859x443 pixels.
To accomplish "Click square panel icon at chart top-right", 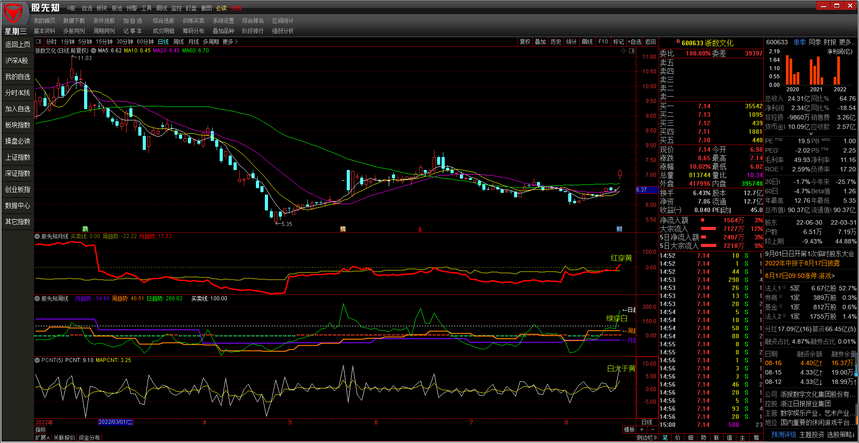I will tap(631, 50).
